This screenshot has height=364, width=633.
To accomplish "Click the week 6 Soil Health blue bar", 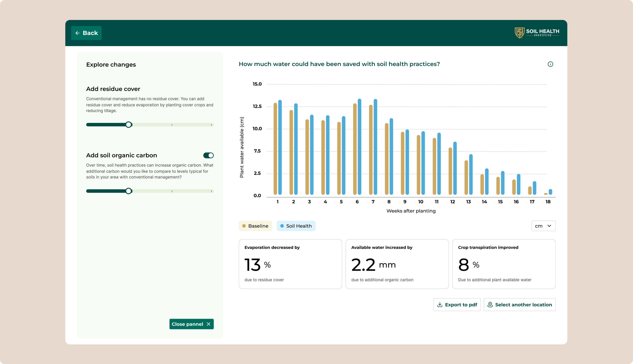I will pos(359,147).
